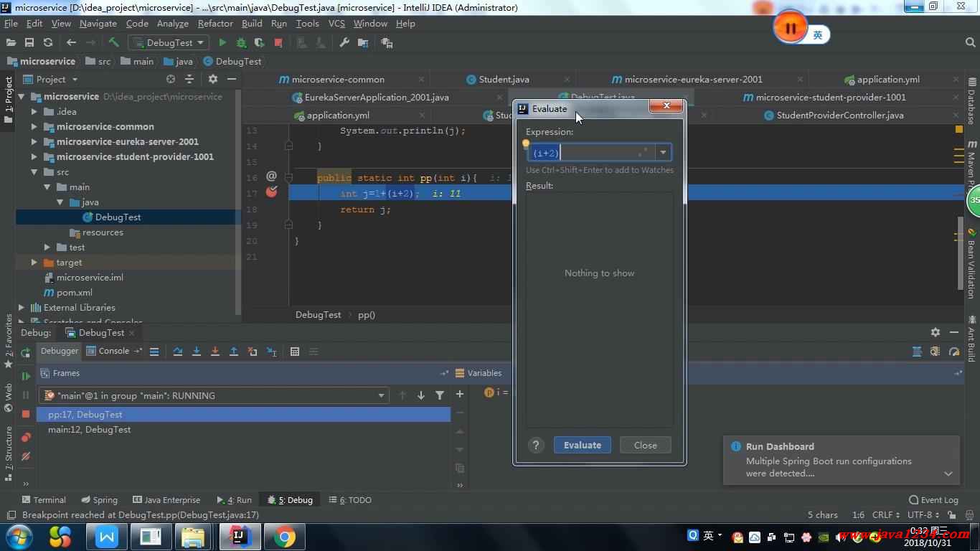980x551 pixels.
Task: Toggle the breakpoint on line 17
Action: click(271, 192)
